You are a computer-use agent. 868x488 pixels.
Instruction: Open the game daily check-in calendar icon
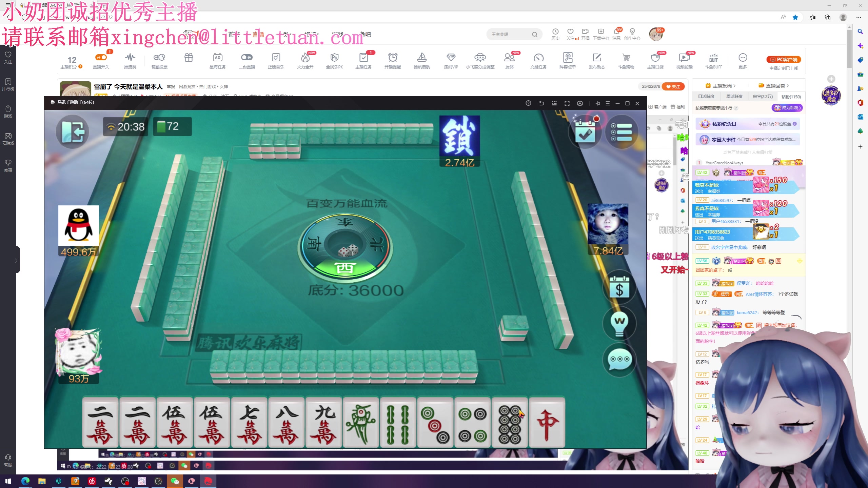[585, 133]
